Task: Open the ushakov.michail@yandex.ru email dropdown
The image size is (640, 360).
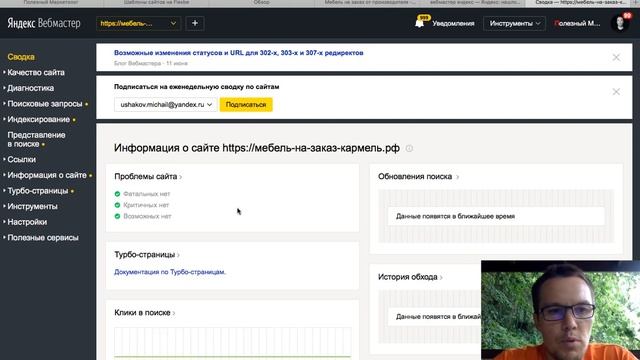Action: click(165, 104)
